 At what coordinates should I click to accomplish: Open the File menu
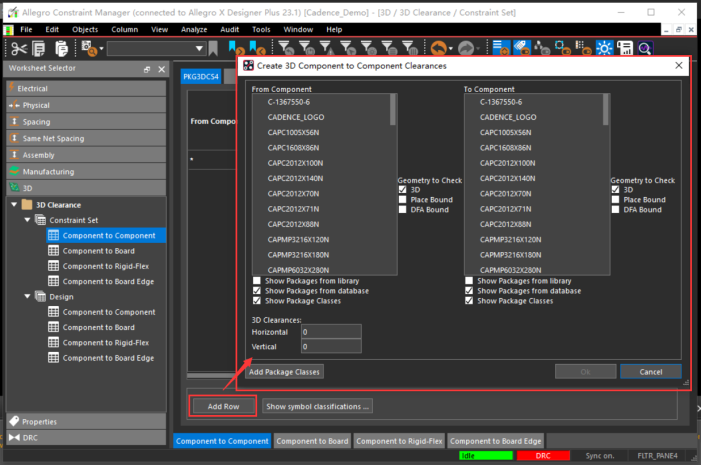[x=26, y=30]
